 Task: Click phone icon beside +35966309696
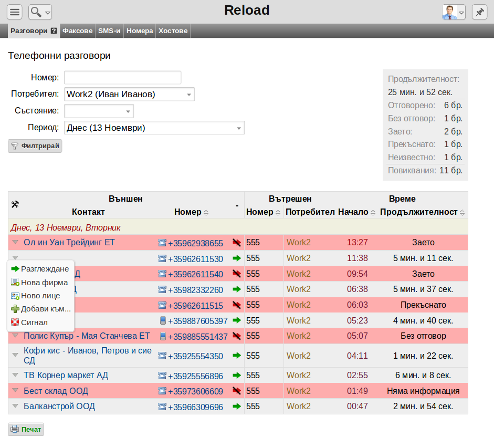(x=162, y=407)
